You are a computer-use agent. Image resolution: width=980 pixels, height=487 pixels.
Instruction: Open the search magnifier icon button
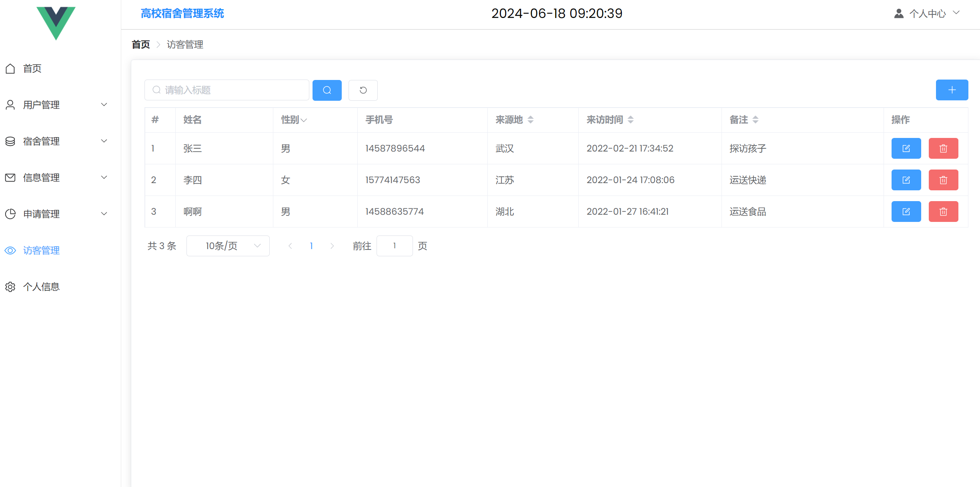tap(327, 90)
